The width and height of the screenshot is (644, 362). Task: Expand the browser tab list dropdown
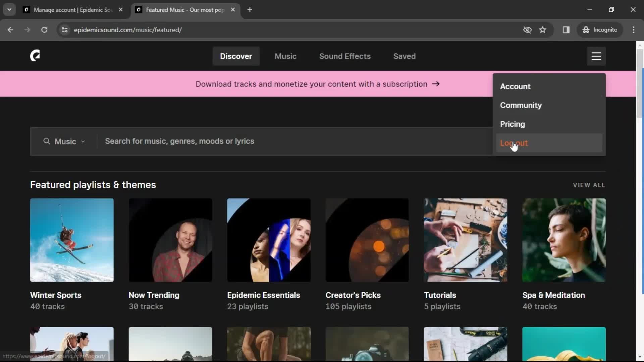click(x=9, y=9)
